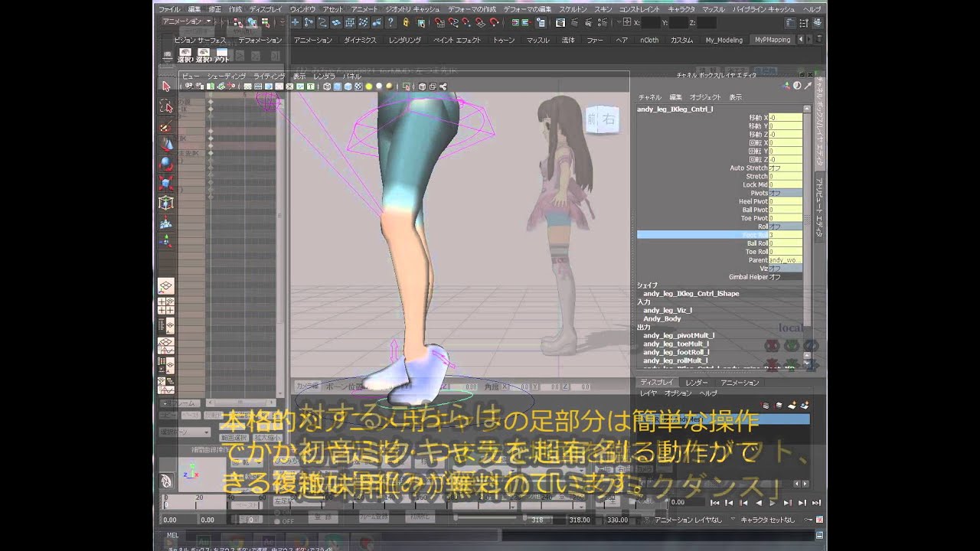Click the 移動 X value field

(786, 117)
